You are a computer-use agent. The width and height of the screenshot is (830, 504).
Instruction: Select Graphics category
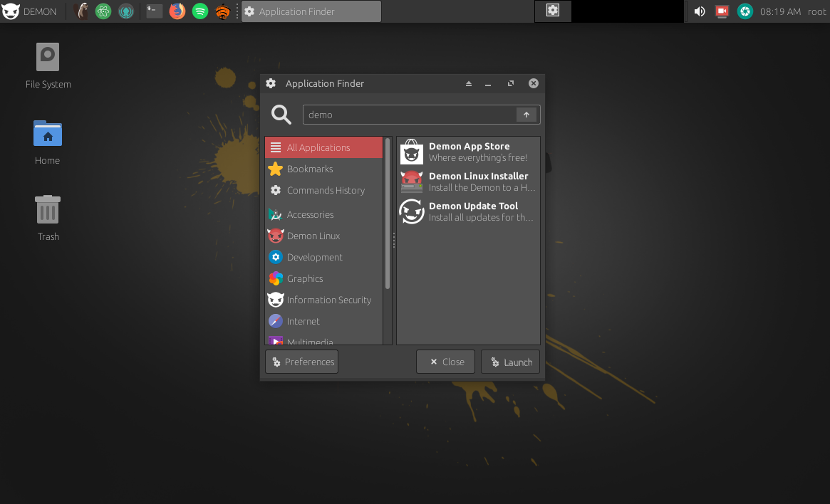click(323, 279)
